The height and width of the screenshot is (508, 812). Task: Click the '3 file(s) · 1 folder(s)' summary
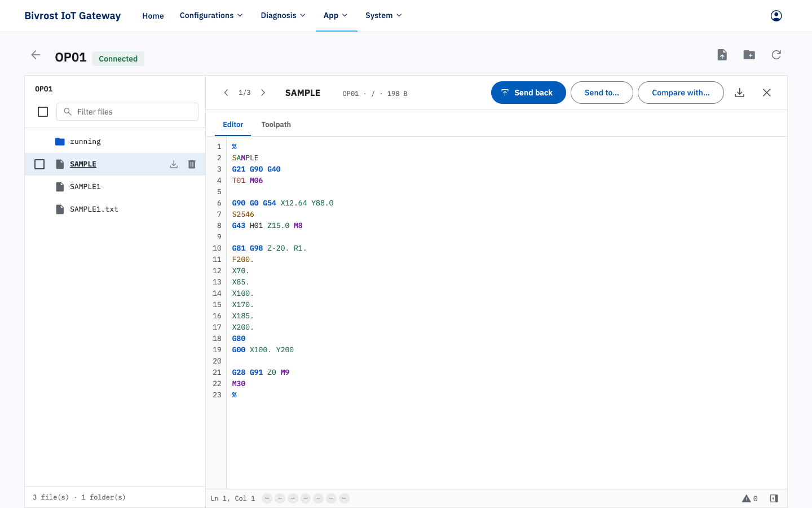click(x=79, y=497)
